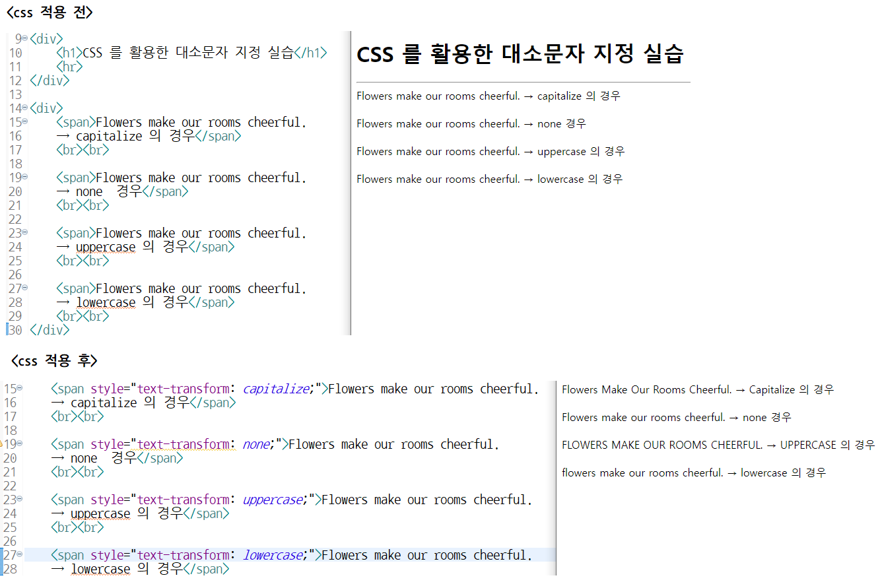Screen dimensions: 880x588
Task: Click the horizontal rule under the rendered title
Action: click(x=523, y=82)
